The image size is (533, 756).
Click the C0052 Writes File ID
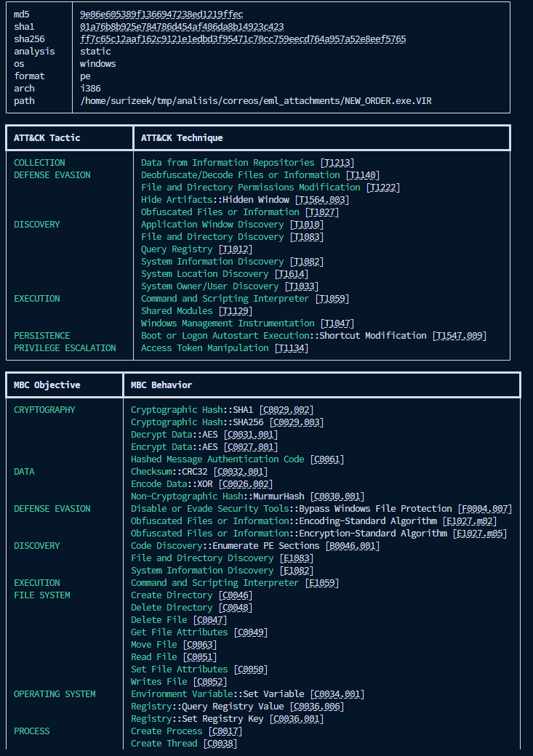210,682
